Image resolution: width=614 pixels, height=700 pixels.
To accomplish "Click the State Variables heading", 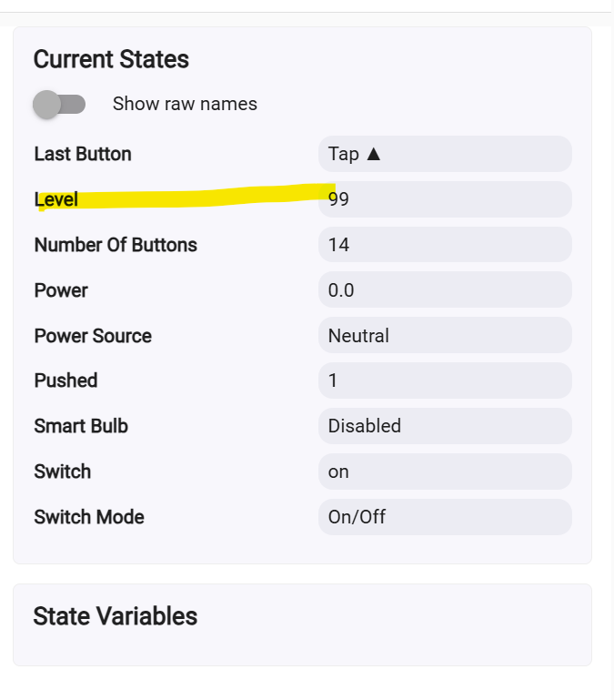I will 116,616.
